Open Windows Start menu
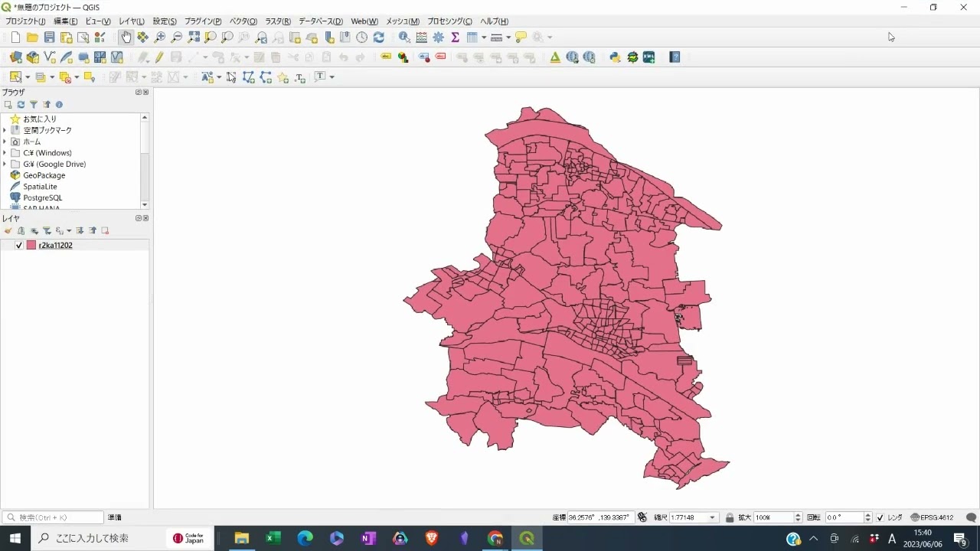980x551 pixels. click(x=15, y=539)
